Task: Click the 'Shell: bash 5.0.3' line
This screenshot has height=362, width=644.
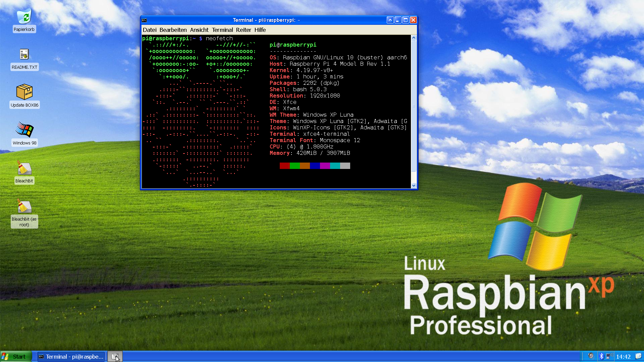Action: (298, 89)
